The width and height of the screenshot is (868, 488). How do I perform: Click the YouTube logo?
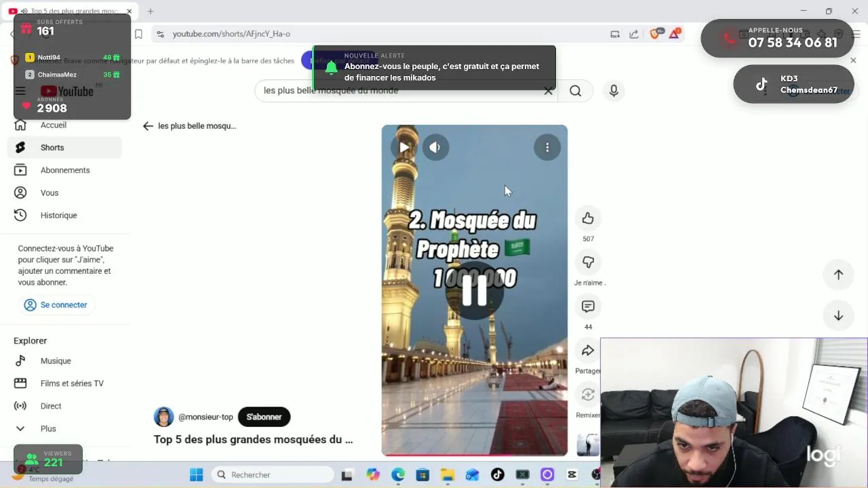click(x=67, y=91)
